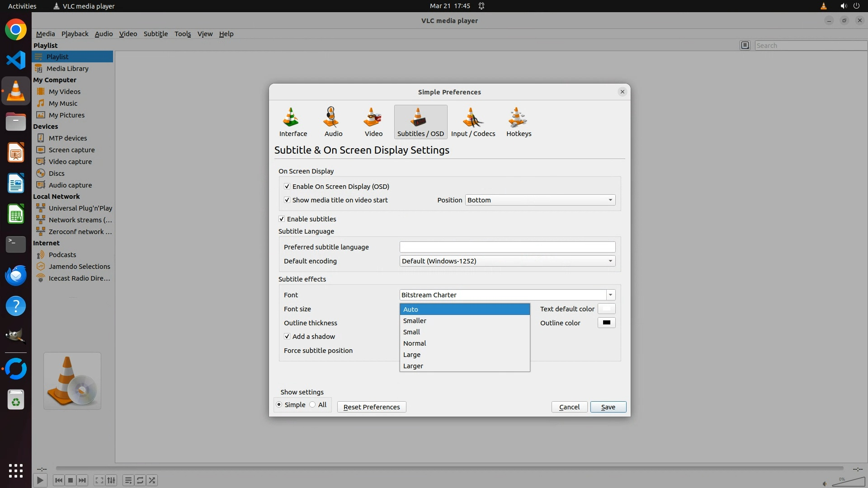Open the Hotkeys preferences icon
The height and width of the screenshot is (488, 868).
click(519, 121)
